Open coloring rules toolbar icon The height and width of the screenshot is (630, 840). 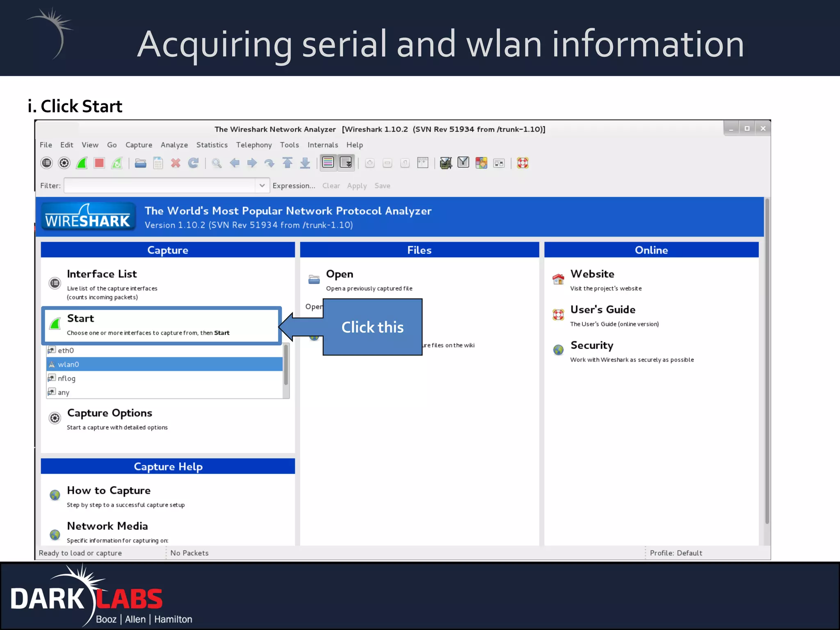point(481,163)
